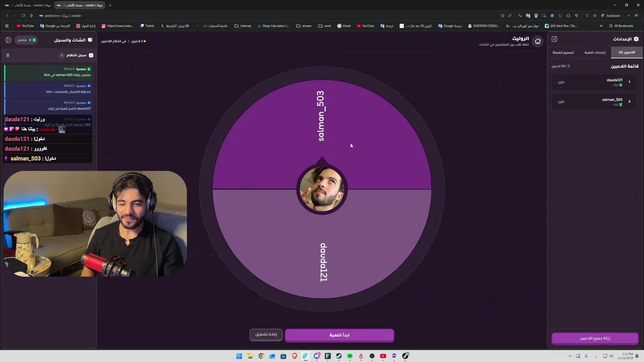Open the YouTube app from the taskbar
Viewport: 644px width, 362px height.
(383, 356)
